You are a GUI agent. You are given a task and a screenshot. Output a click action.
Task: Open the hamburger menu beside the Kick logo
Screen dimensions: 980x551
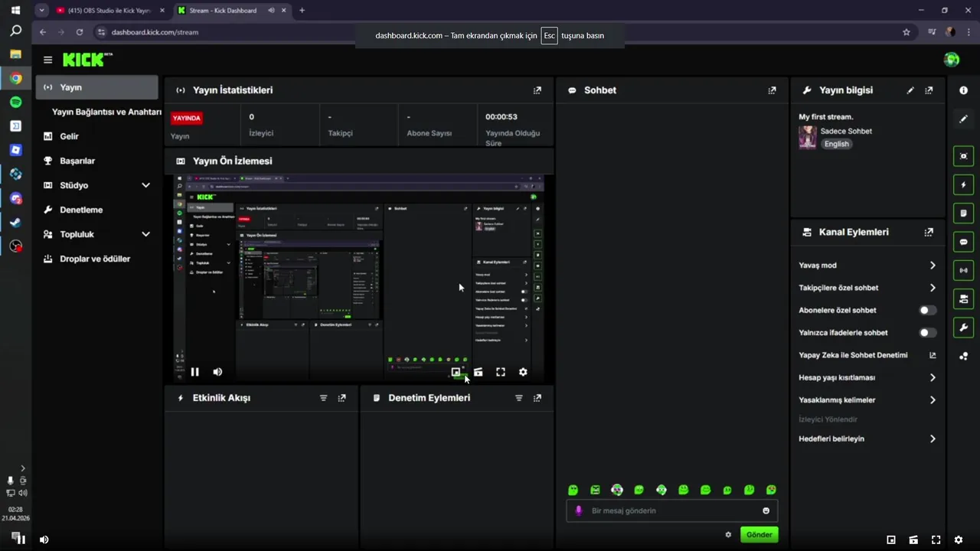pos(48,60)
